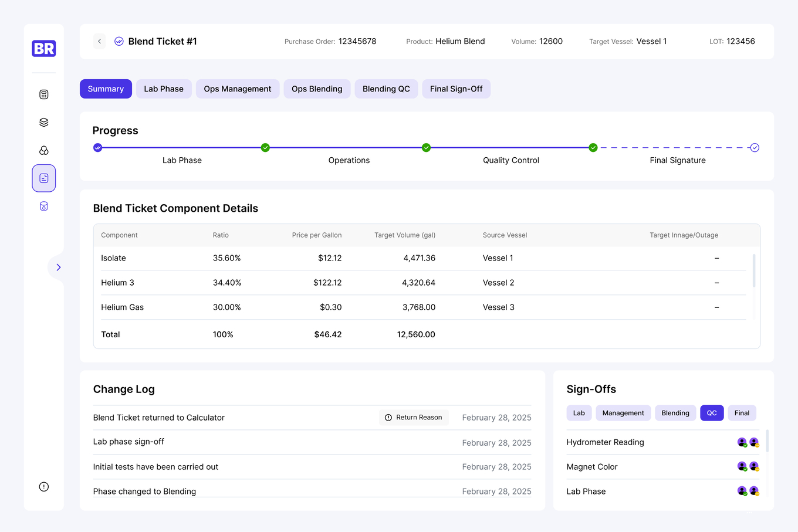Open the vessel barrel icon in sidebar

[43, 206]
